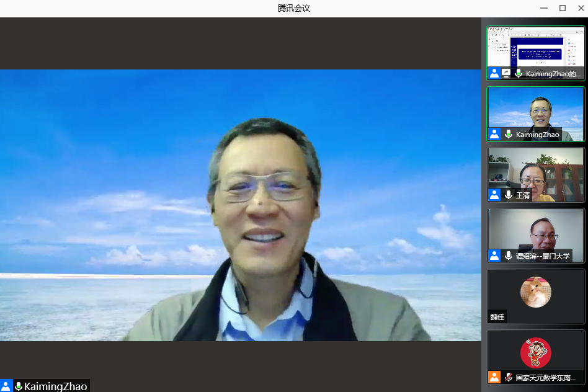Click the microphone icon next to 王清

tap(509, 195)
